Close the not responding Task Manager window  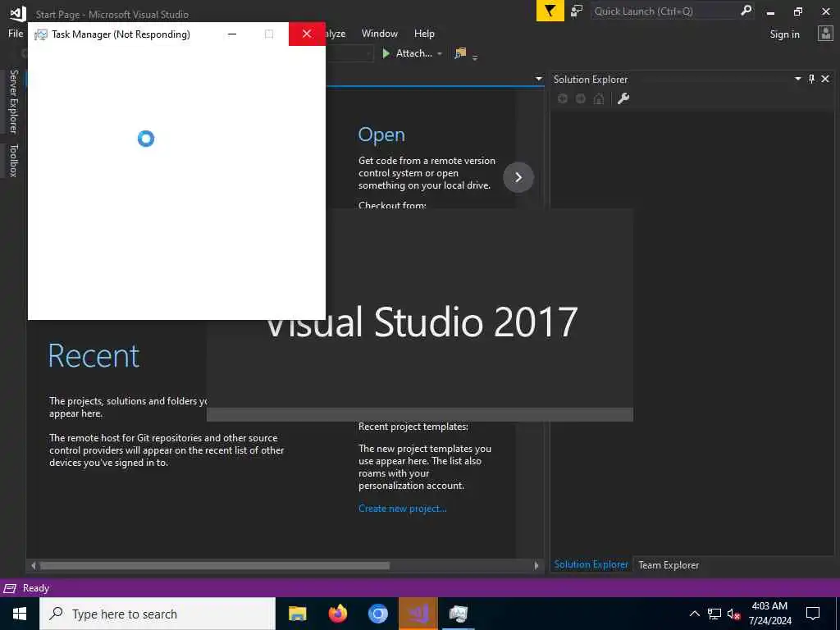tap(307, 34)
